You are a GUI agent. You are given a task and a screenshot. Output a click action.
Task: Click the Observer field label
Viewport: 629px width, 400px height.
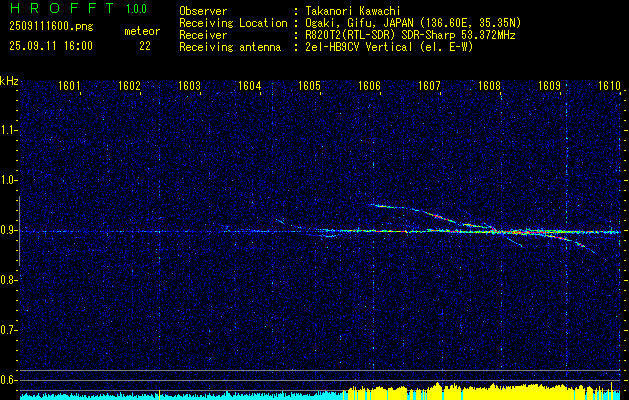pos(203,11)
